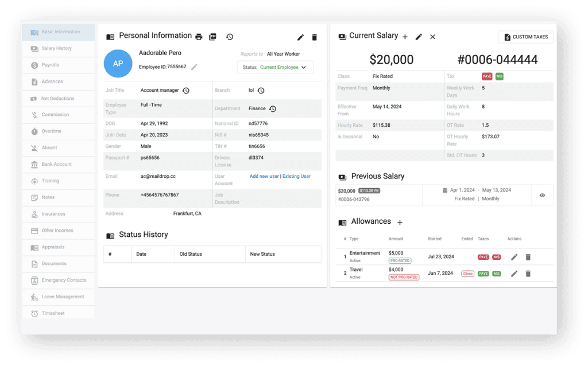Open Appraisals in sidebar

[58, 247]
